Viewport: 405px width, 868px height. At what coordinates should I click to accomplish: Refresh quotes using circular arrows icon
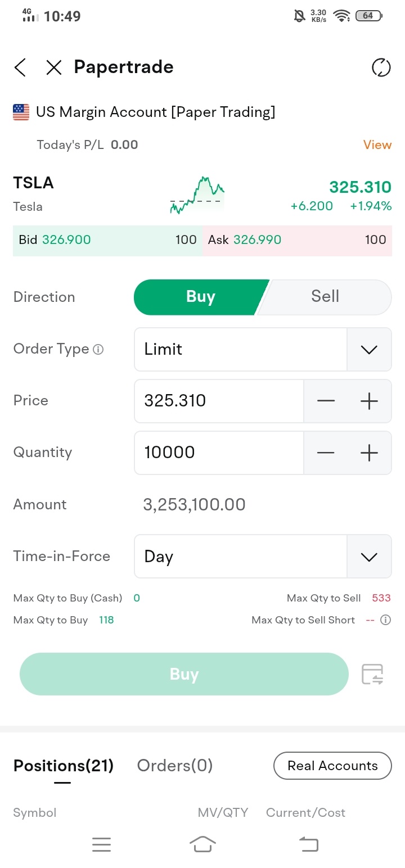[x=381, y=67]
